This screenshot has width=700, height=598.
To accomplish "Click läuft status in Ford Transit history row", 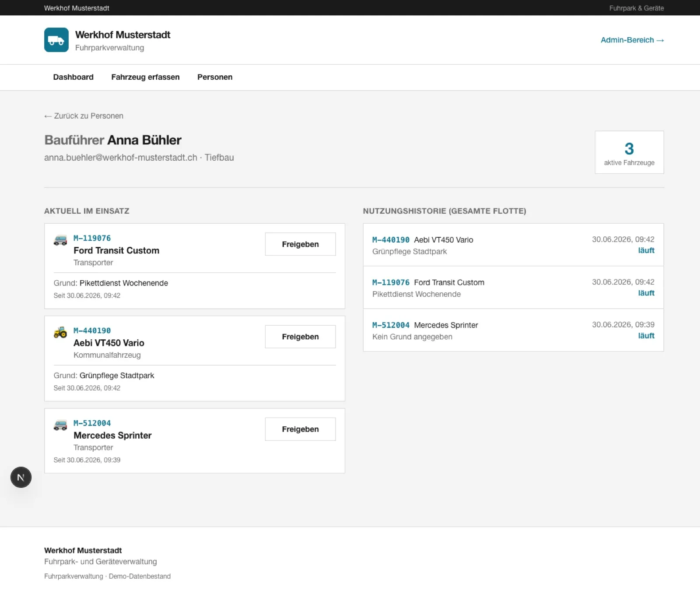I will point(646,293).
